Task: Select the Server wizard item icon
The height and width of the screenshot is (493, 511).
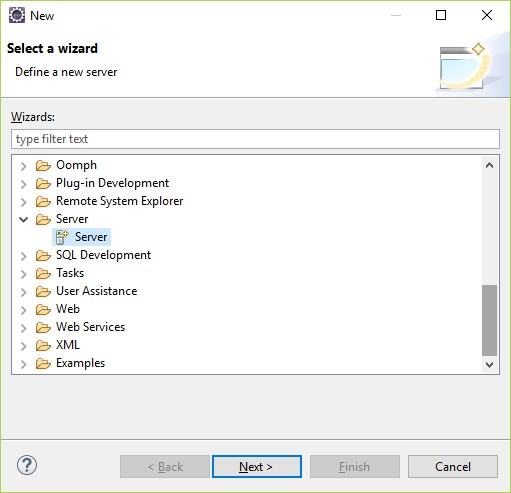Action: point(62,237)
